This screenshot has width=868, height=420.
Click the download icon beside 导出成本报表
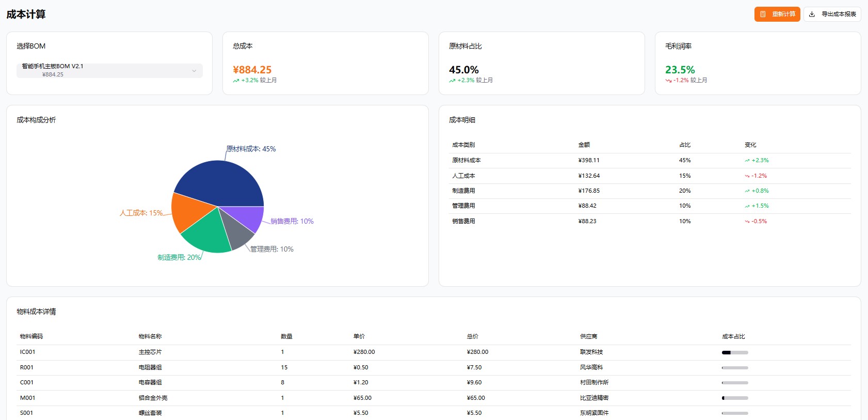[812, 14]
